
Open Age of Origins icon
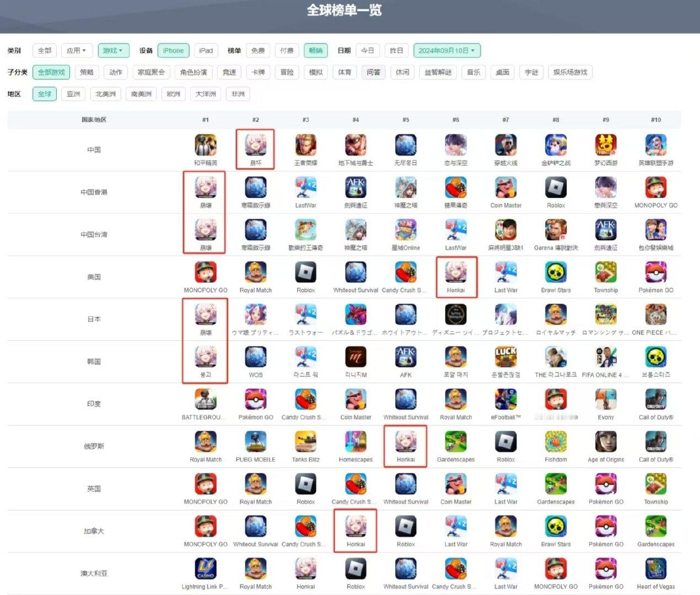tap(606, 442)
